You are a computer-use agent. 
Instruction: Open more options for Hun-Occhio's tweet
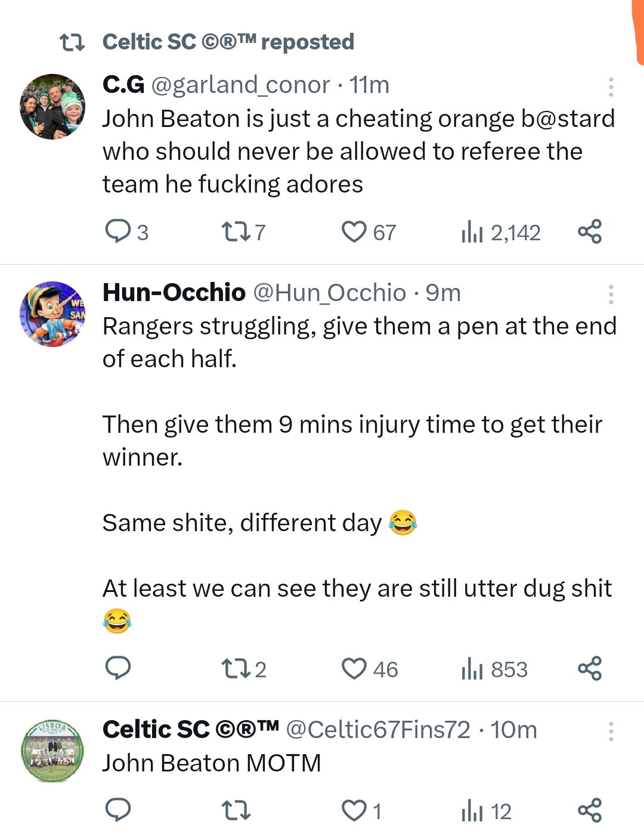coord(611,295)
